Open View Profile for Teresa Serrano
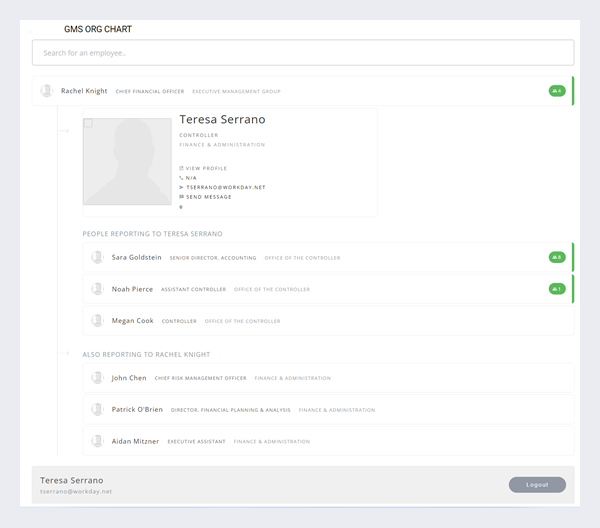 click(206, 168)
